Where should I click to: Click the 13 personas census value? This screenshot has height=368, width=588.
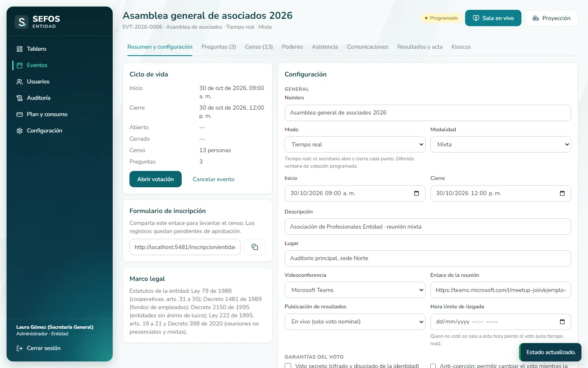(x=215, y=150)
